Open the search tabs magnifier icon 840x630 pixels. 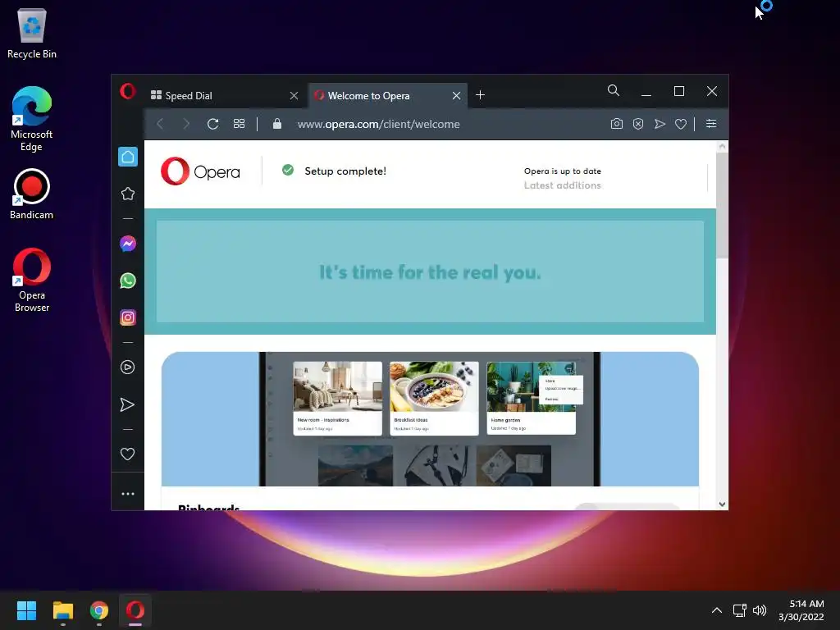(614, 90)
